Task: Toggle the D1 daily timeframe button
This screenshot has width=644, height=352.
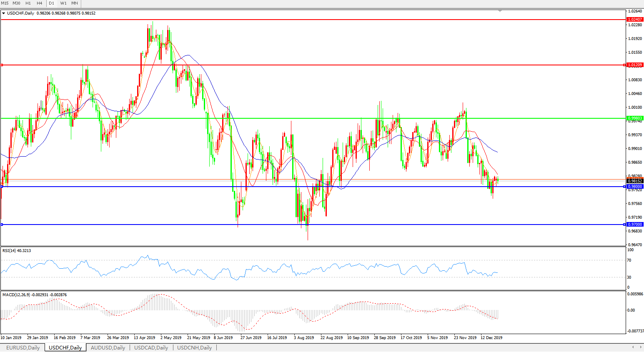Action: coord(52,3)
